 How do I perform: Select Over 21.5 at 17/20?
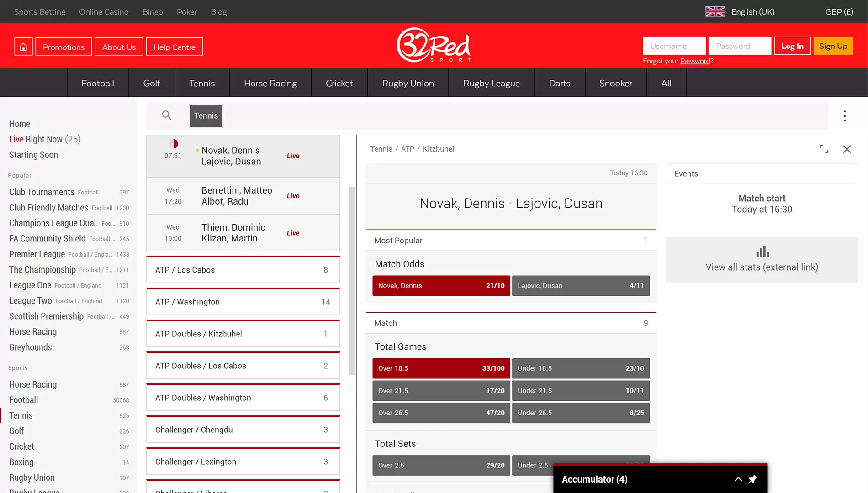[x=441, y=391]
